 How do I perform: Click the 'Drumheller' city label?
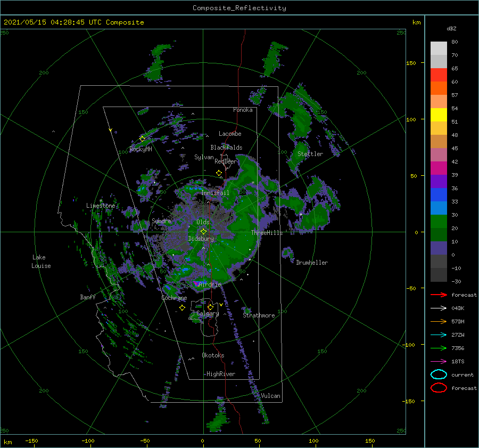tap(312, 263)
